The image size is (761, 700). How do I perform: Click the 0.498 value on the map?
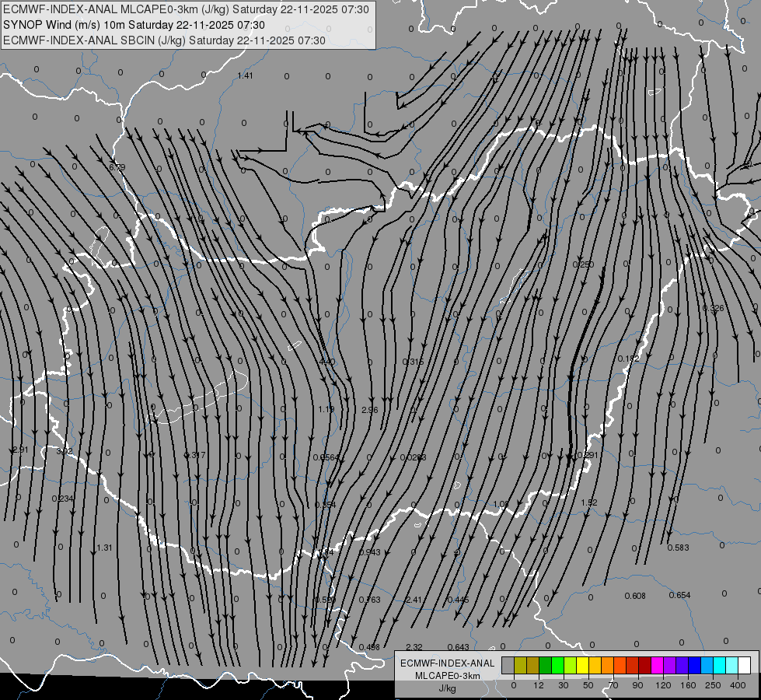(370, 647)
